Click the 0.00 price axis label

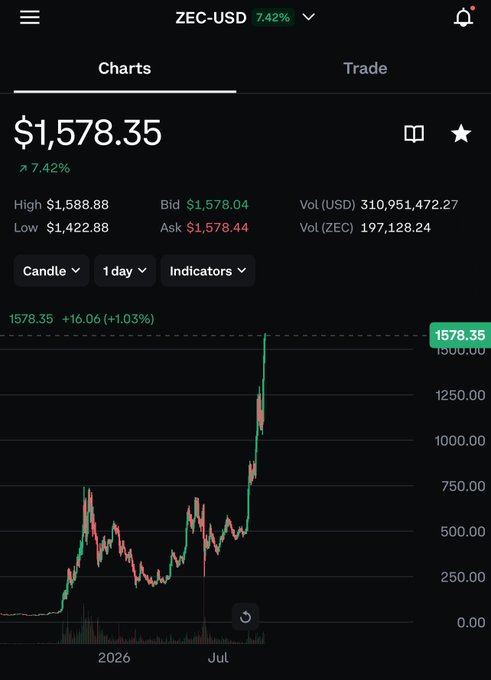click(471, 623)
